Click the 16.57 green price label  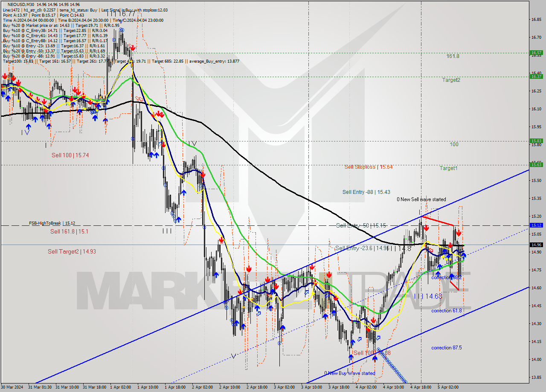coord(536,53)
